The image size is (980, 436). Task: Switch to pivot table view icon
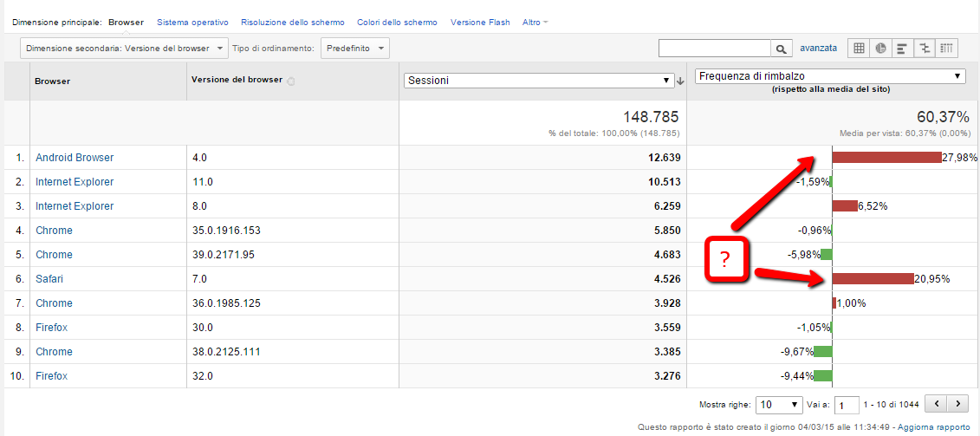pos(947,49)
